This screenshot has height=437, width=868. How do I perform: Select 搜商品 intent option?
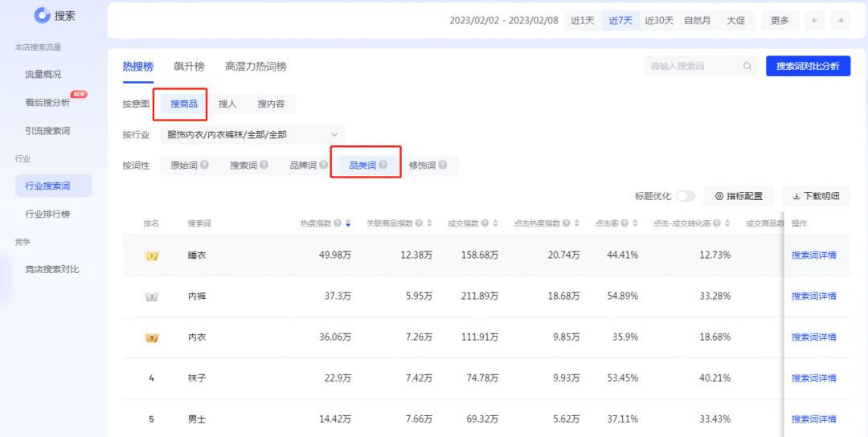[x=184, y=104]
